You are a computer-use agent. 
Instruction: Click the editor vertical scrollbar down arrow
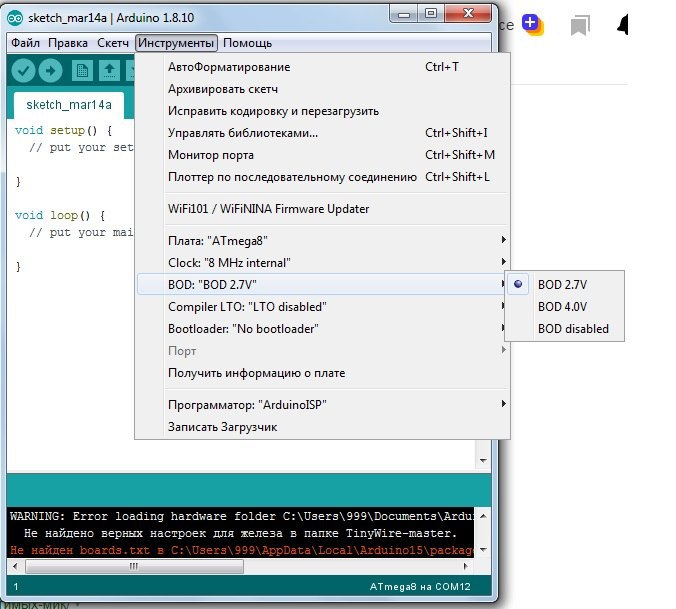point(483,460)
